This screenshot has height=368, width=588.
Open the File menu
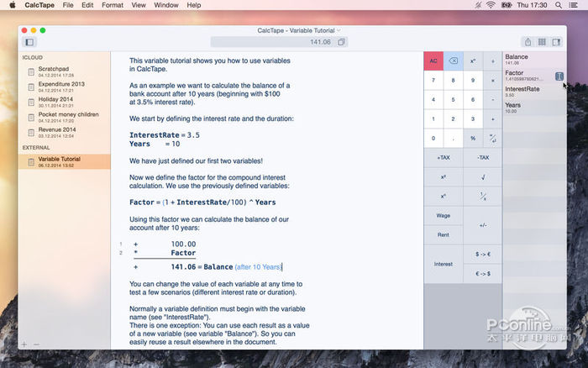click(68, 5)
